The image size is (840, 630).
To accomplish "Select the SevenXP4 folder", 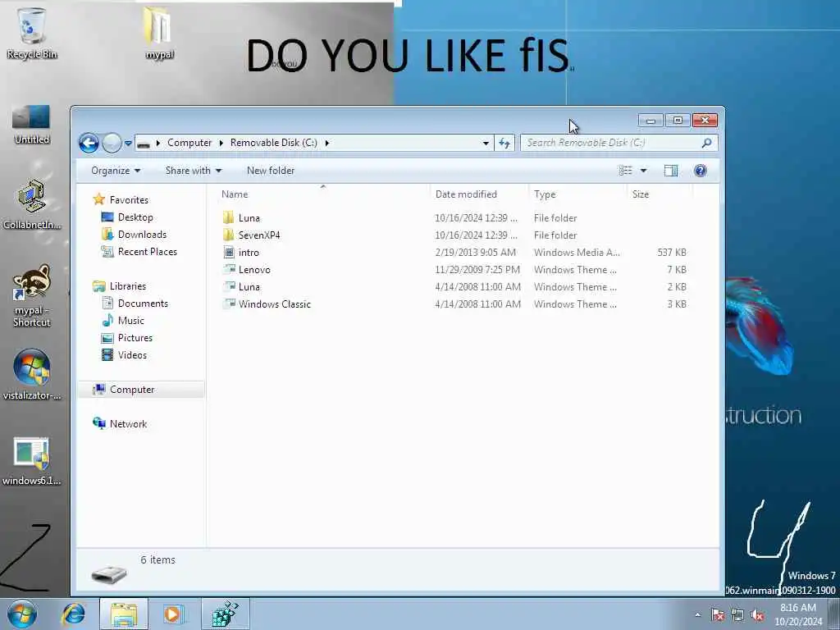I will pyautogui.click(x=258, y=235).
